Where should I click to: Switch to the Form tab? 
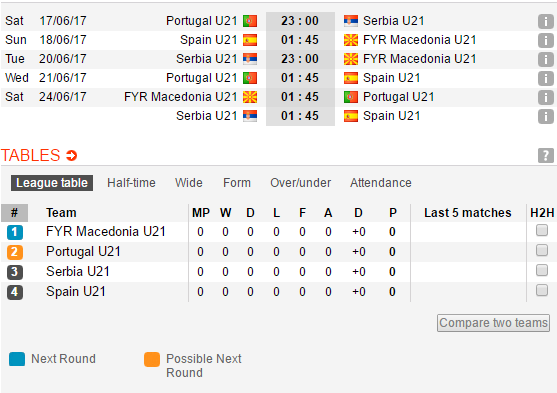237,183
